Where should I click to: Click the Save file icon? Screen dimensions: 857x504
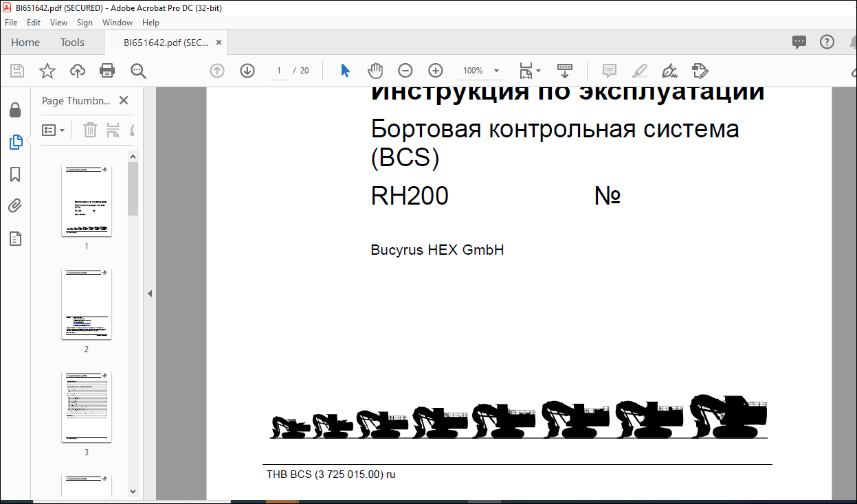[x=17, y=71]
